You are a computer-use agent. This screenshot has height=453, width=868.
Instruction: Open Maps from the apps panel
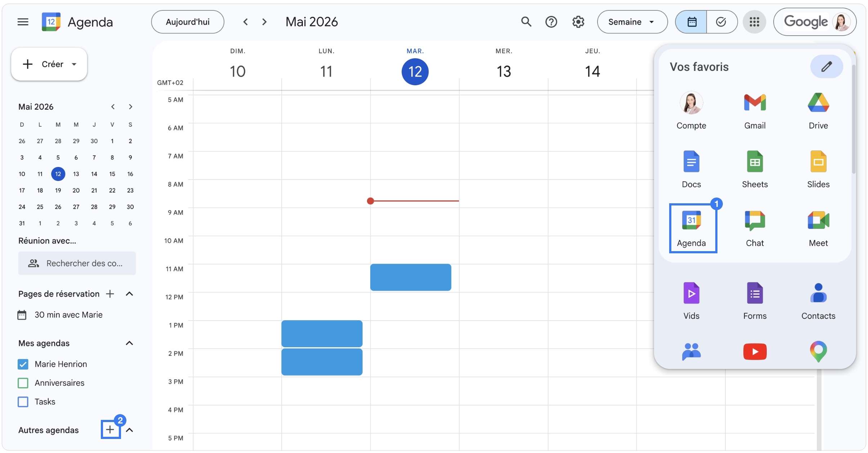(x=818, y=352)
